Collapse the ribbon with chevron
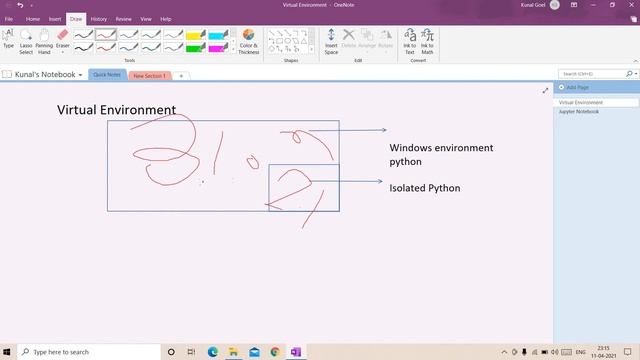The image size is (640, 360). [636, 61]
